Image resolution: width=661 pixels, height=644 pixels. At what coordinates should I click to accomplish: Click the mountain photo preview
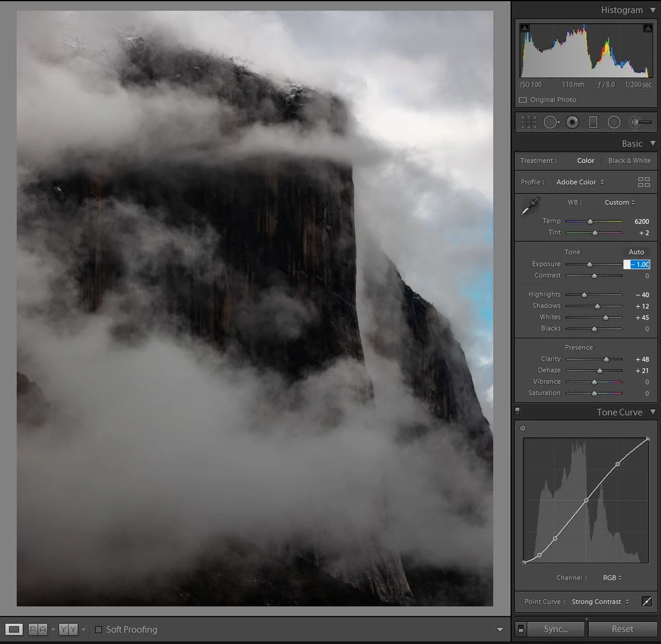coord(255,309)
